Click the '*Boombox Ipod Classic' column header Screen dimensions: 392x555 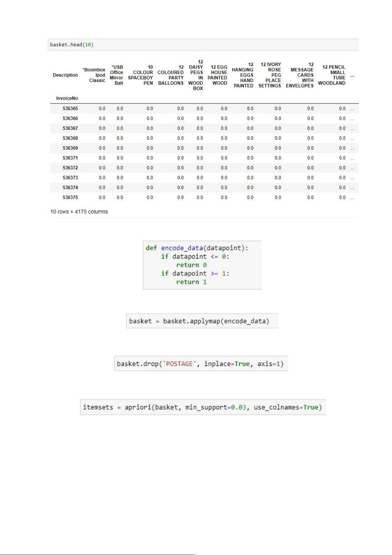pyautogui.click(x=94, y=75)
